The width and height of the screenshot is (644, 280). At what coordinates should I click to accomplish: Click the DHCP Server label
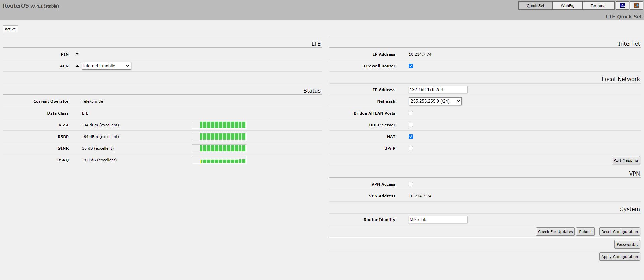click(382, 125)
